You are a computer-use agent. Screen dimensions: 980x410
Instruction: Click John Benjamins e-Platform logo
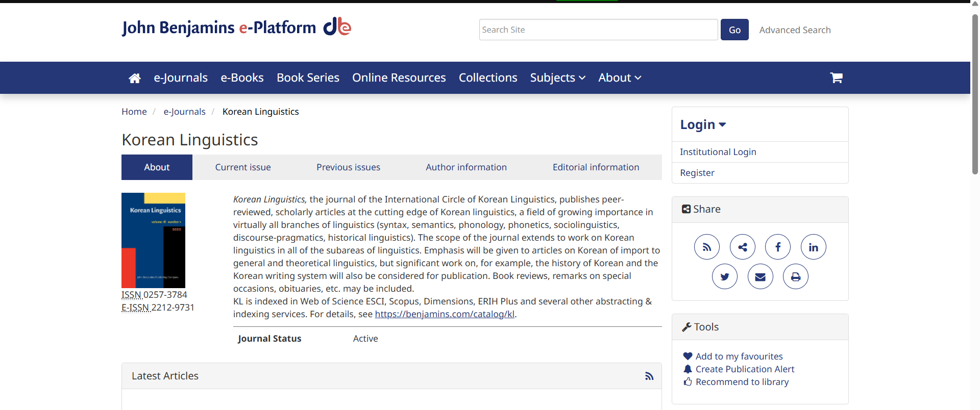pos(236,27)
